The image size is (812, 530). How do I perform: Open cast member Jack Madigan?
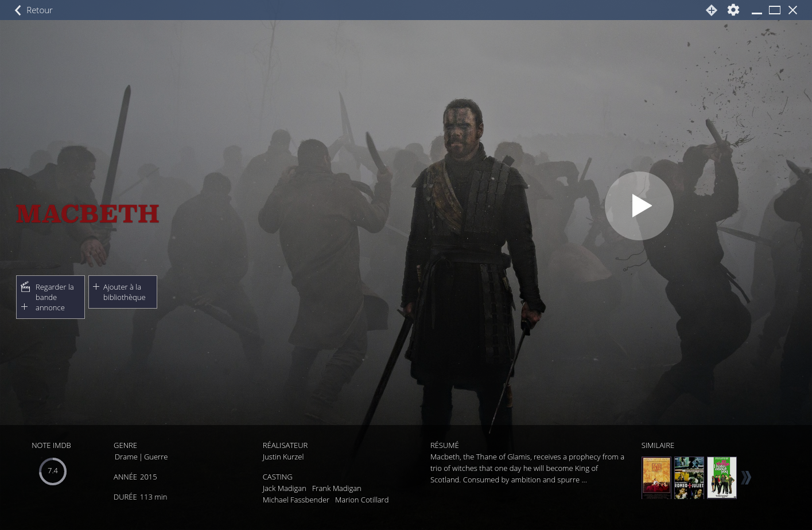284,489
